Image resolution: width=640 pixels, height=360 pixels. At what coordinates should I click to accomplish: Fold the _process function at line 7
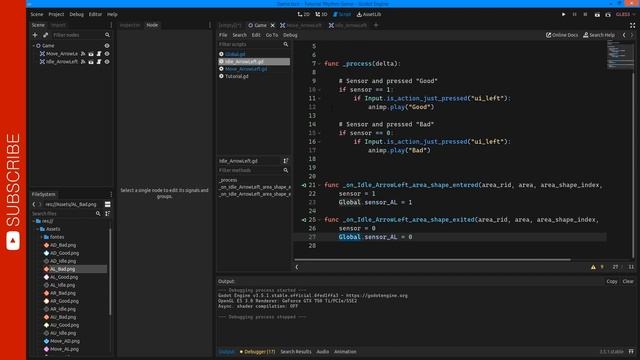point(319,64)
